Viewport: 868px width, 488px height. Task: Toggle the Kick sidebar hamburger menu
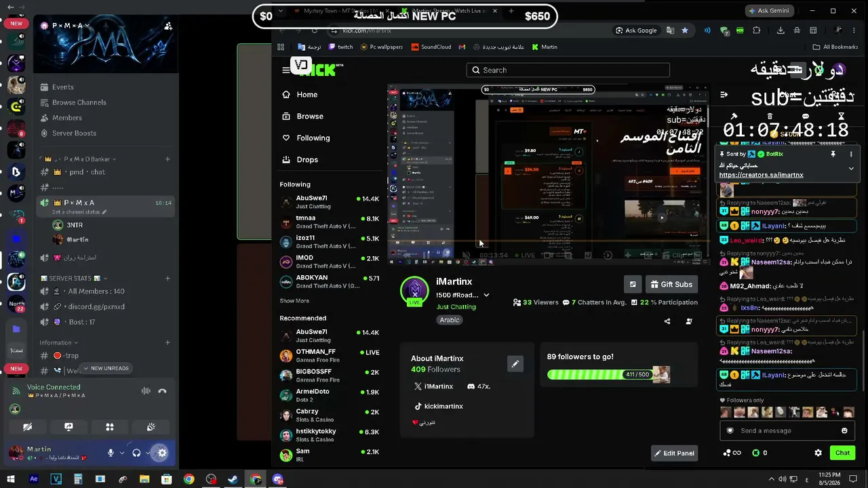tap(286, 70)
